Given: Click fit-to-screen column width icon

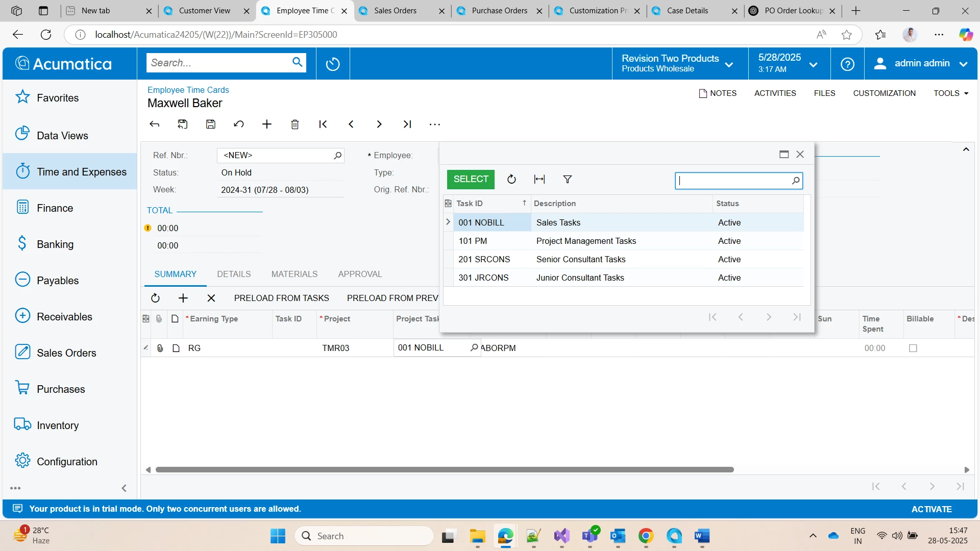Looking at the screenshot, I should [x=539, y=179].
